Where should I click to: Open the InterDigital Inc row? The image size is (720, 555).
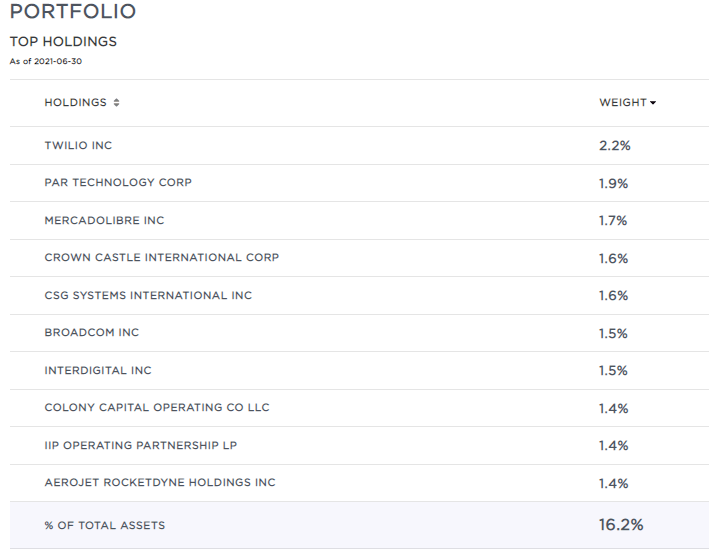click(x=98, y=371)
